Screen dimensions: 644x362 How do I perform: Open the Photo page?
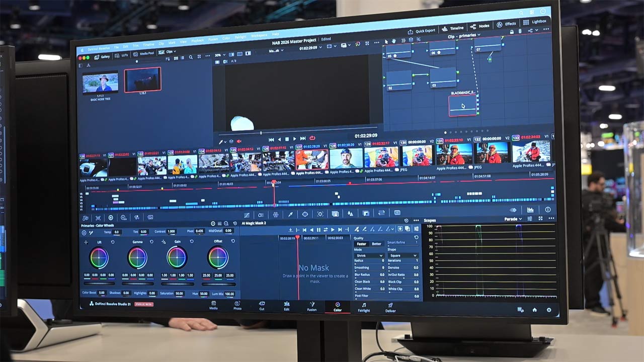237,306
